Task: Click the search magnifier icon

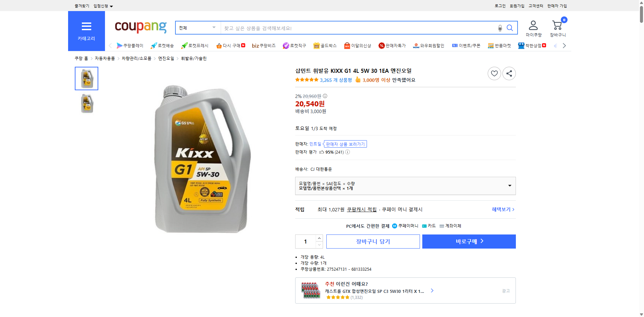Action: click(x=510, y=28)
